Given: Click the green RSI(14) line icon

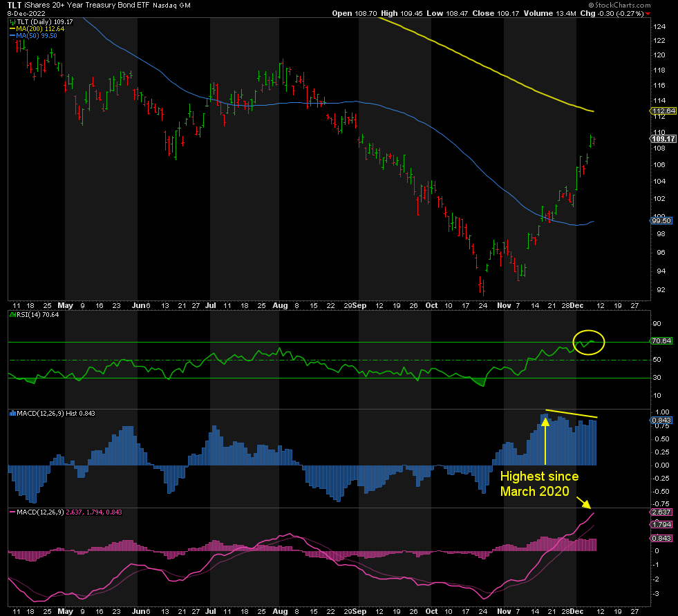Looking at the screenshot, I should [x=12, y=315].
